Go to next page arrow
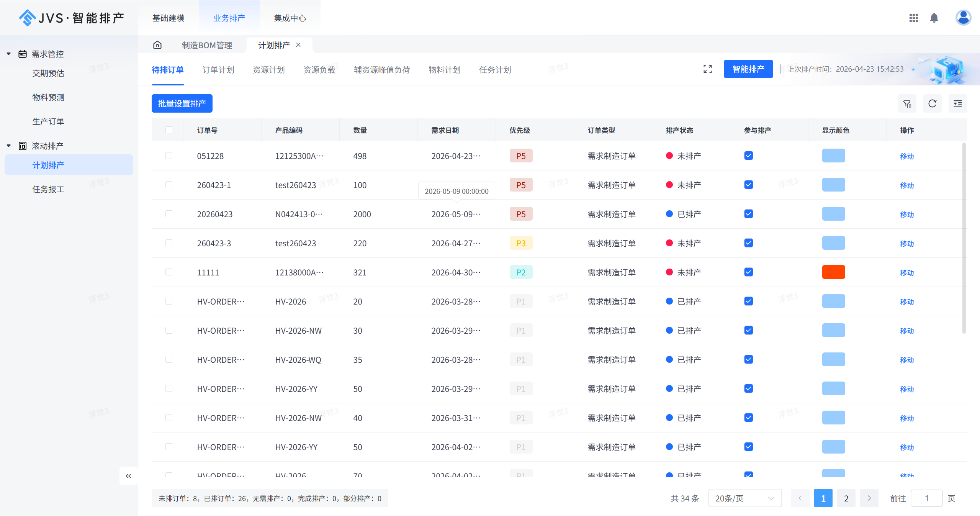 click(869, 498)
